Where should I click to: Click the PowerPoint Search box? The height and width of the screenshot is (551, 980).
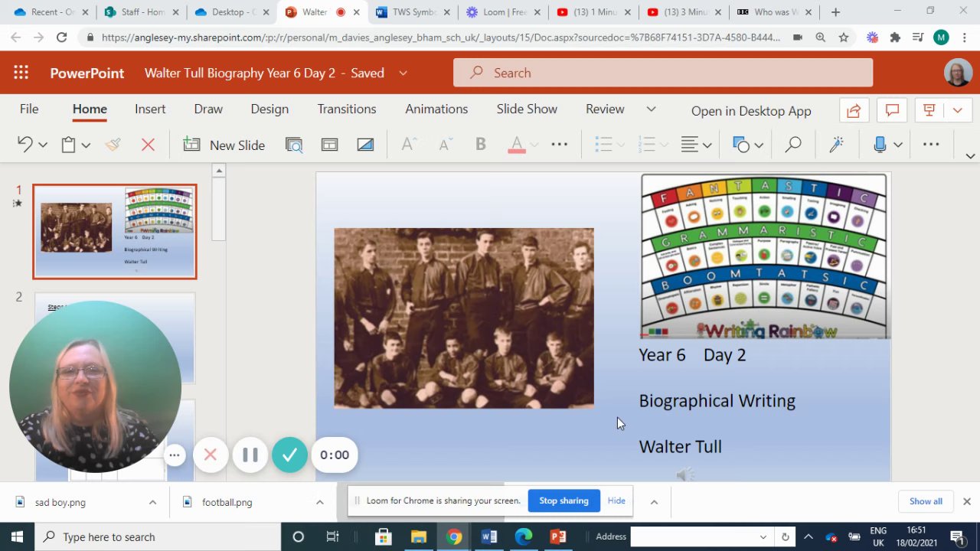663,73
